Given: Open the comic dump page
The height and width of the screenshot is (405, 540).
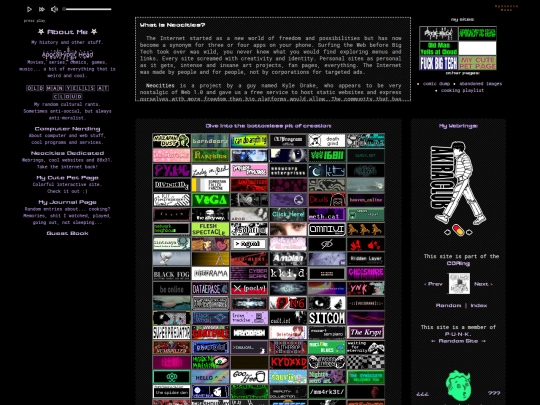Looking at the screenshot, I should tap(436, 84).
